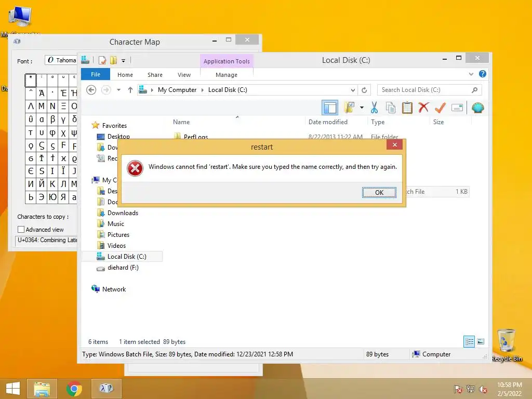Screen dimensions: 532x399
Task: Toggle Advanced view checkbox in Character Map
Action: point(21,230)
